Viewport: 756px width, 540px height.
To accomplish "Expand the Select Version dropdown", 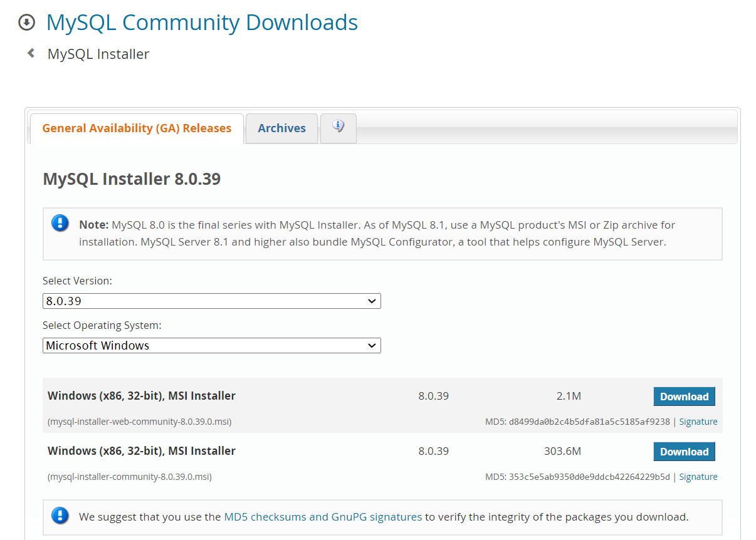I will [211, 301].
